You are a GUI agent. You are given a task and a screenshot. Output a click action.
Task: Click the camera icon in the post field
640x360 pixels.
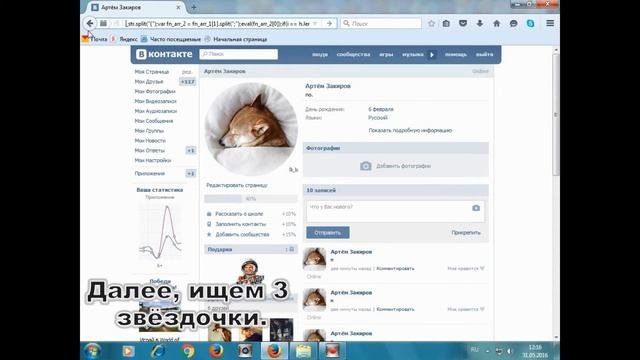click(476, 208)
